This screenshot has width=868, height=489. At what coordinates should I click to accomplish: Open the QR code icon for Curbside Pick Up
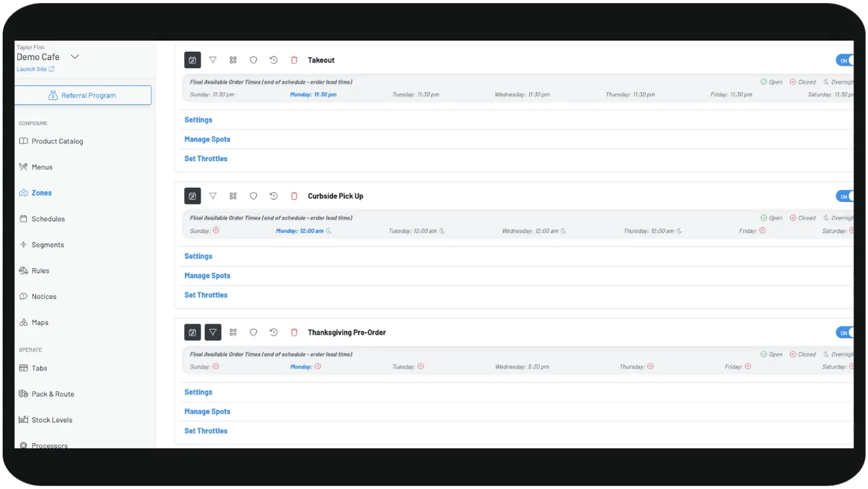tap(233, 196)
